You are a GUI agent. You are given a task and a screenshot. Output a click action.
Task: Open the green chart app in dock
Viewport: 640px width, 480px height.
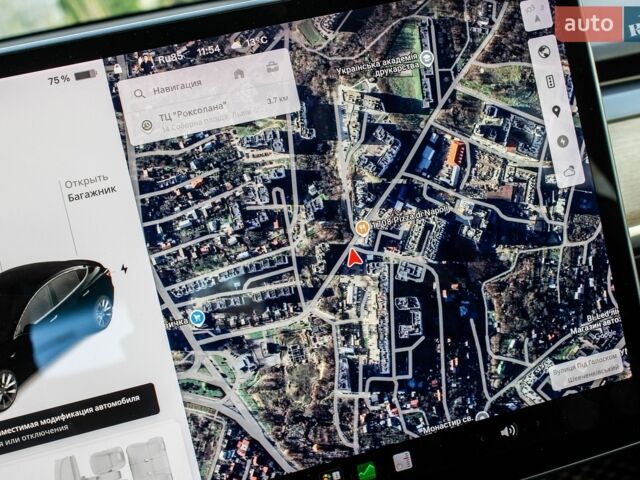click(366, 470)
